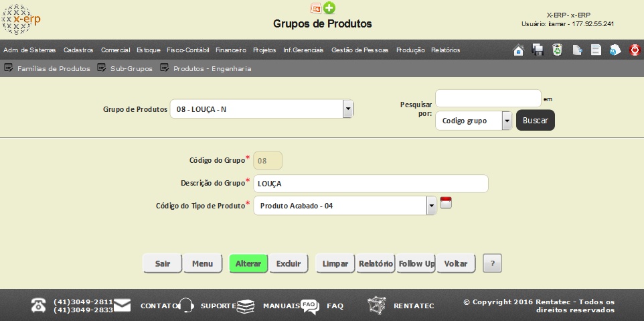This screenshot has height=321, width=644.
Task: Open the recycle bin icon
Action: coord(557,50)
